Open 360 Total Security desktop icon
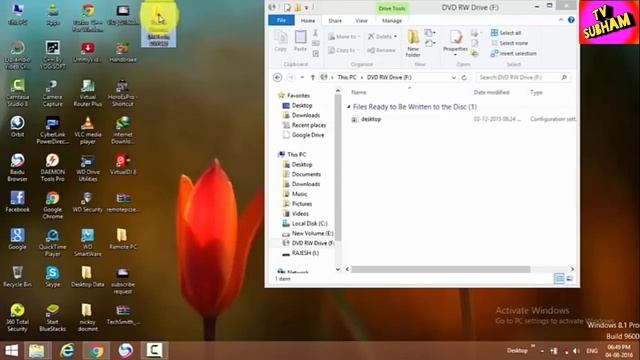Image resolution: width=640 pixels, height=360 pixels. 18,318
